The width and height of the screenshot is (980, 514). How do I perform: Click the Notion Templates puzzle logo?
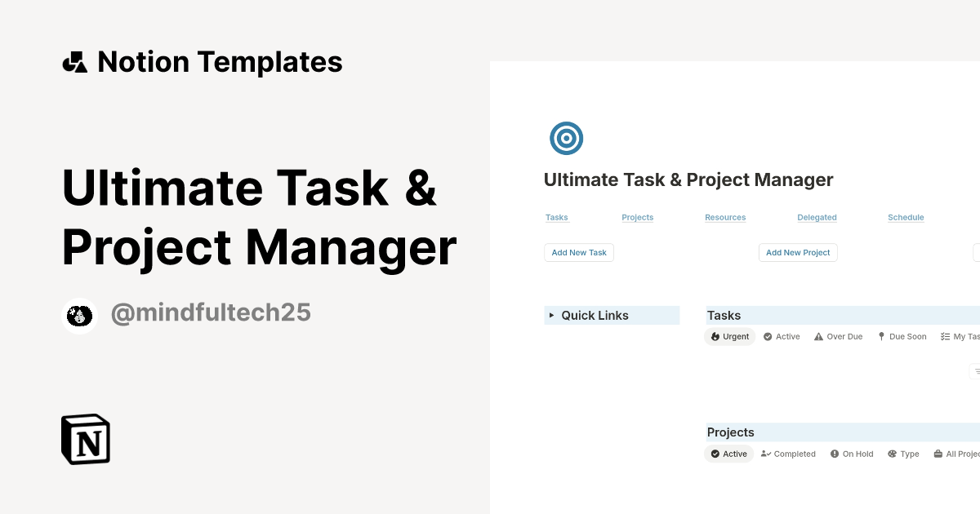(74, 61)
